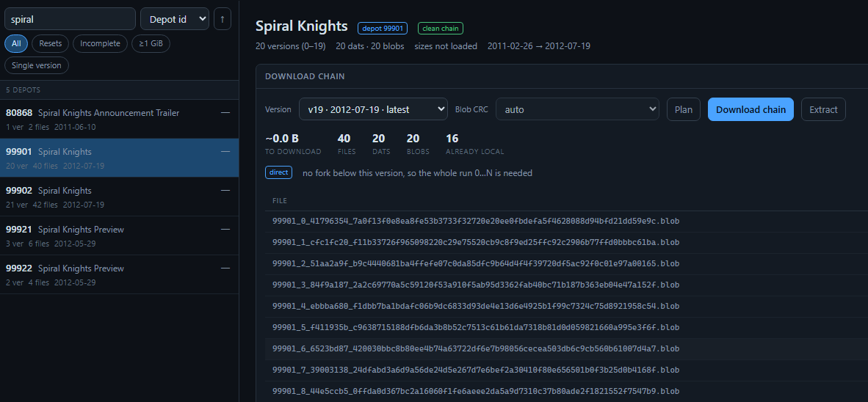The height and width of the screenshot is (402, 868).
Task: Click the DOWNLOAD CHAIN section header
Action: (x=305, y=76)
